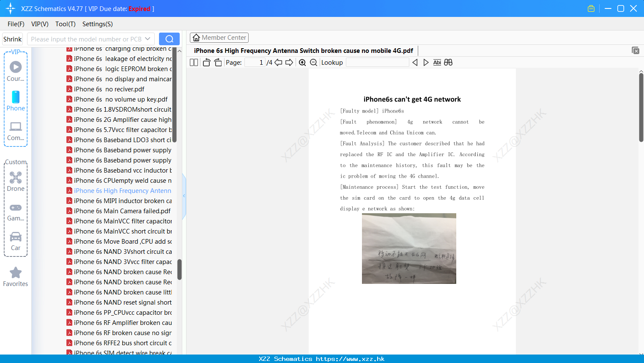
Task: Open iPhone 6s 5.7Vvcc filter capacitor file
Action: (x=119, y=130)
